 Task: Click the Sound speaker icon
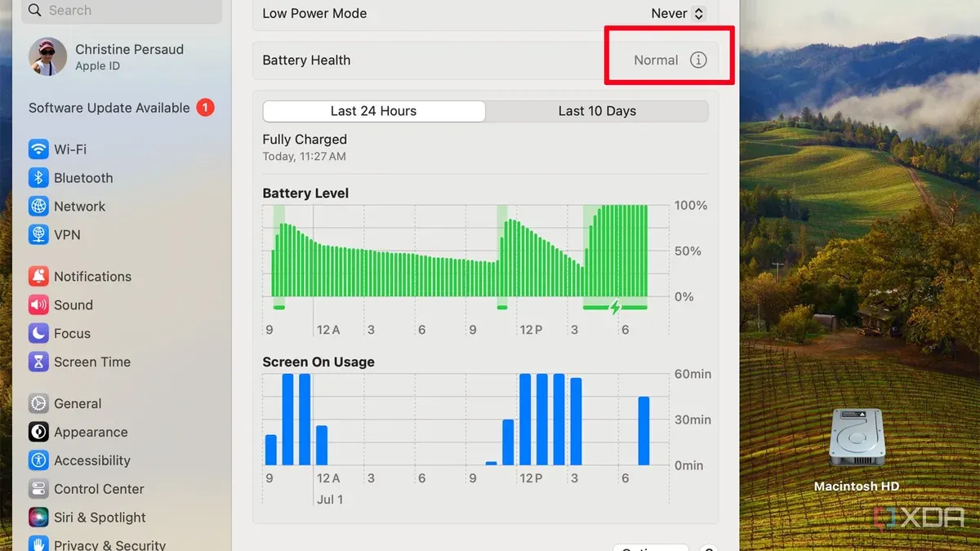click(38, 305)
